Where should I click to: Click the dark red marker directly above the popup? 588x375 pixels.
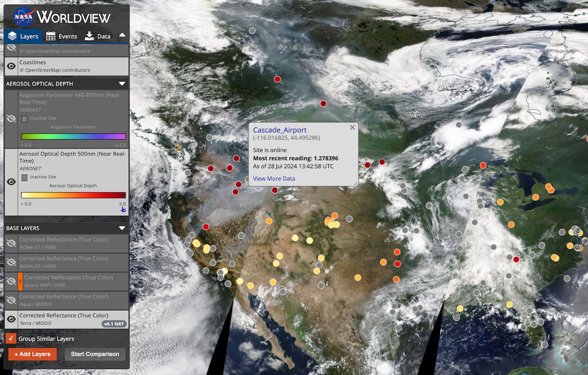[323, 103]
